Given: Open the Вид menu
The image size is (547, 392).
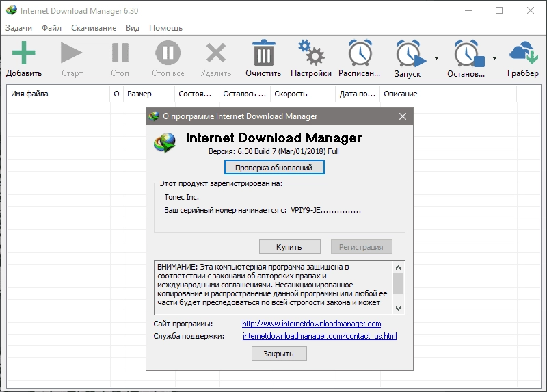Looking at the screenshot, I should (133, 28).
